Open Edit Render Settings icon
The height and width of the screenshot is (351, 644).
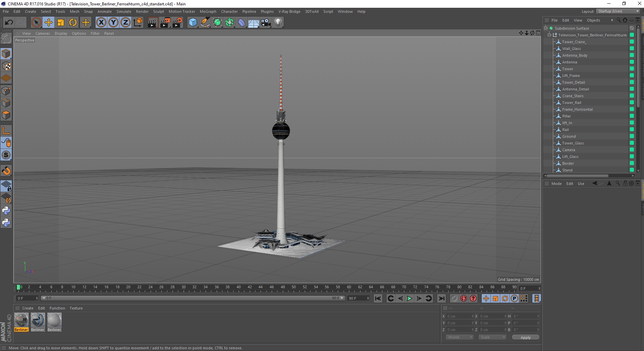tap(178, 23)
